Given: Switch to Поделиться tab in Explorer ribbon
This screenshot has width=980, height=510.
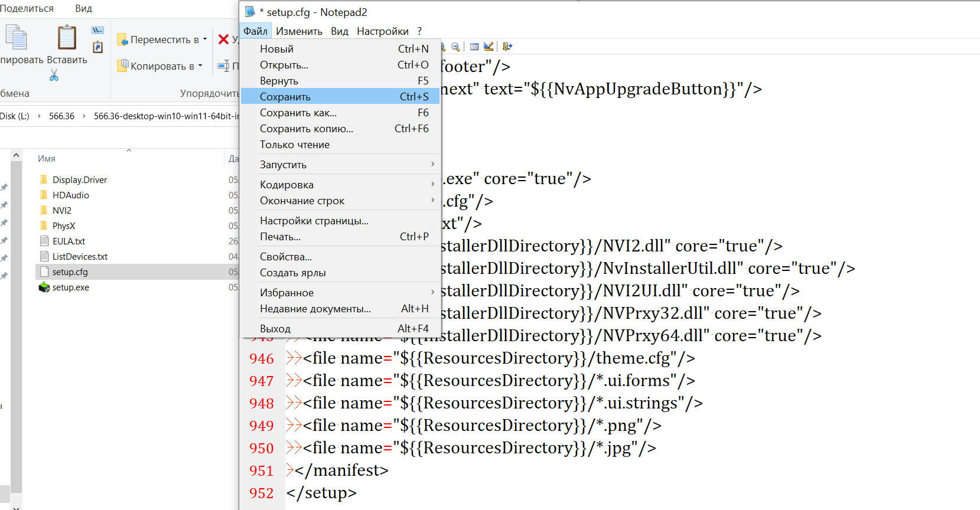Looking at the screenshot, I should point(27,8).
